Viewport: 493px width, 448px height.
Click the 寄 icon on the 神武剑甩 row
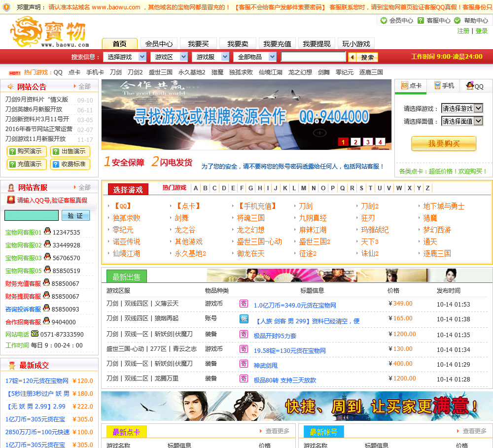(244, 364)
